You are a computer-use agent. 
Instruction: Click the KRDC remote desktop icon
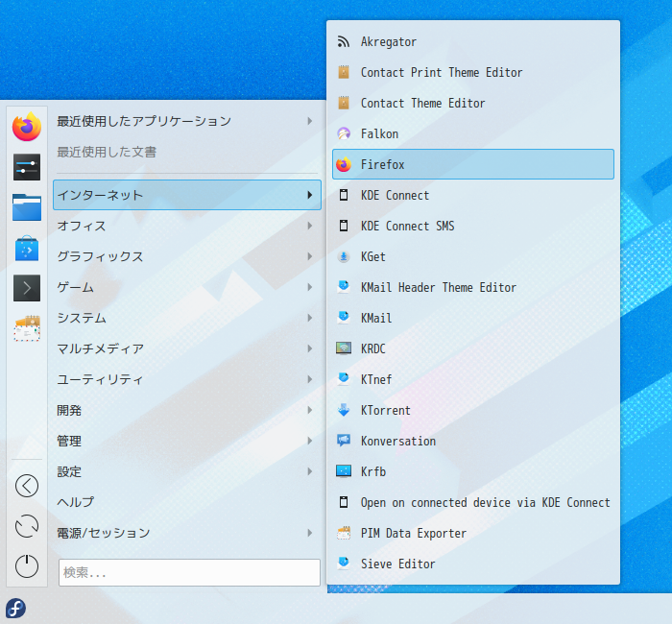point(344,348)
